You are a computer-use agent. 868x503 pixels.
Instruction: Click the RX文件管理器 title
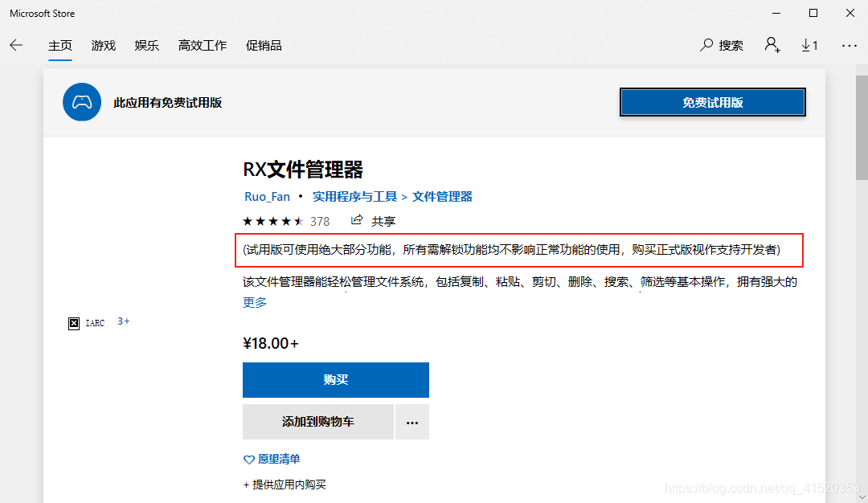(x=303, y=170)
